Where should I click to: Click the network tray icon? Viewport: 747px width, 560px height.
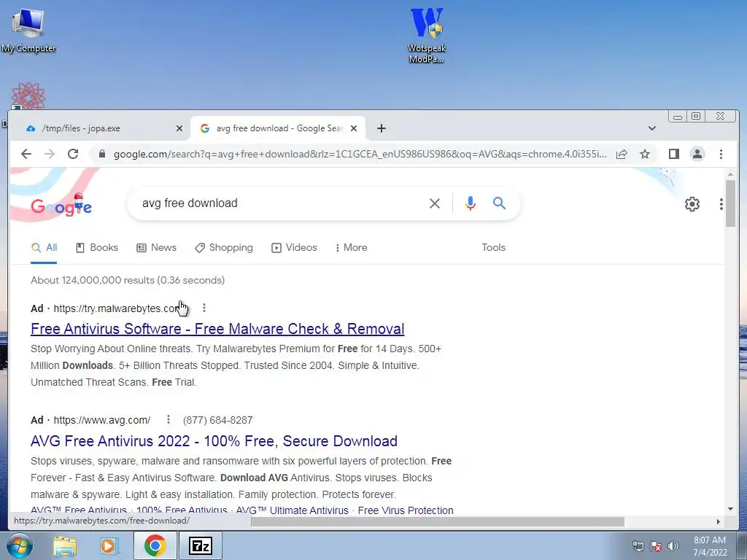(x=638, y=546)
